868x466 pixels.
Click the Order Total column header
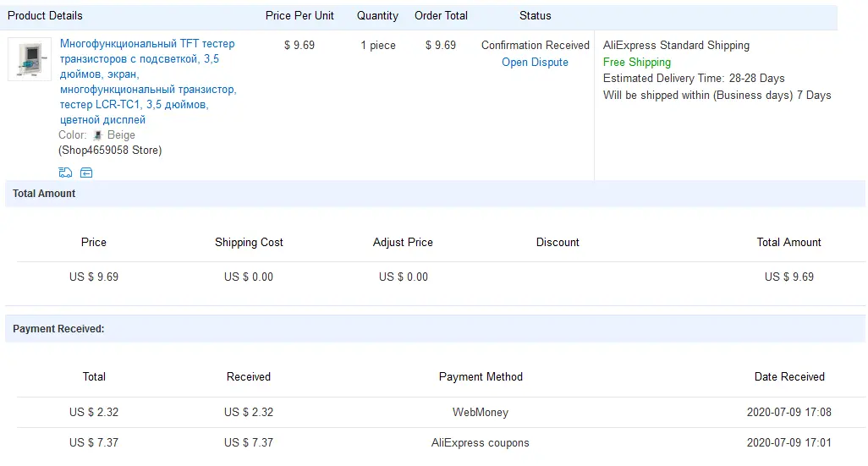[x=442, y=16]
